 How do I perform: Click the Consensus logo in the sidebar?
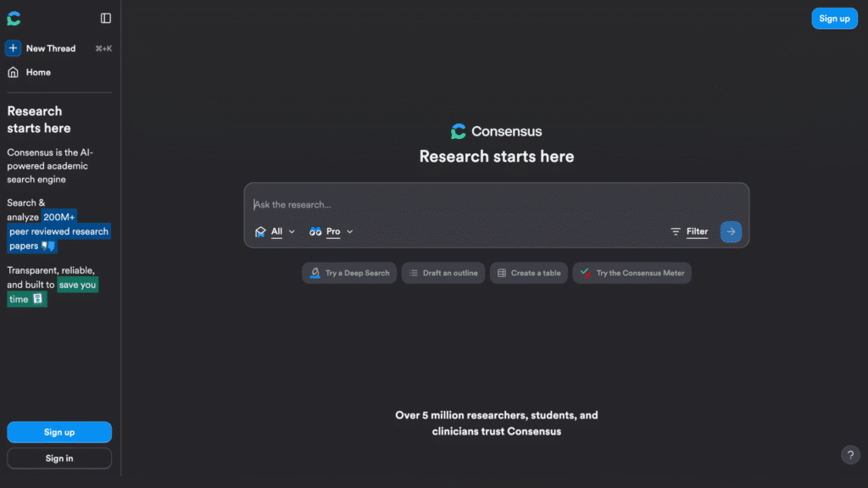(x=14, y=18)
